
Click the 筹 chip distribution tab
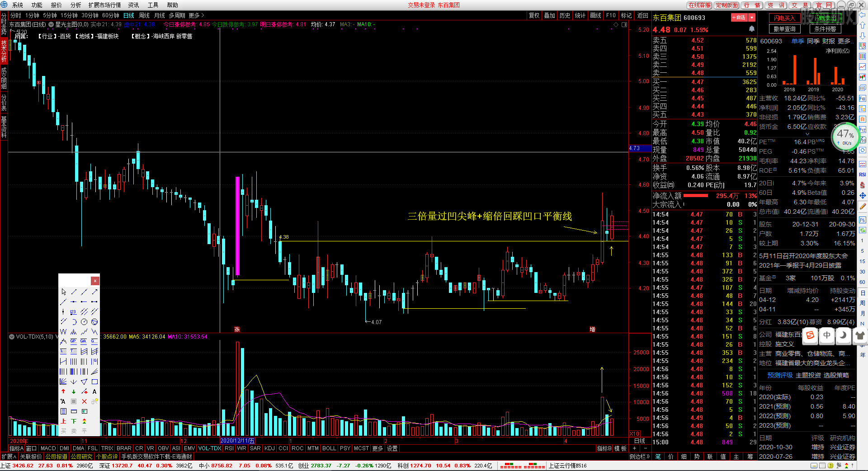coord(750,457)
